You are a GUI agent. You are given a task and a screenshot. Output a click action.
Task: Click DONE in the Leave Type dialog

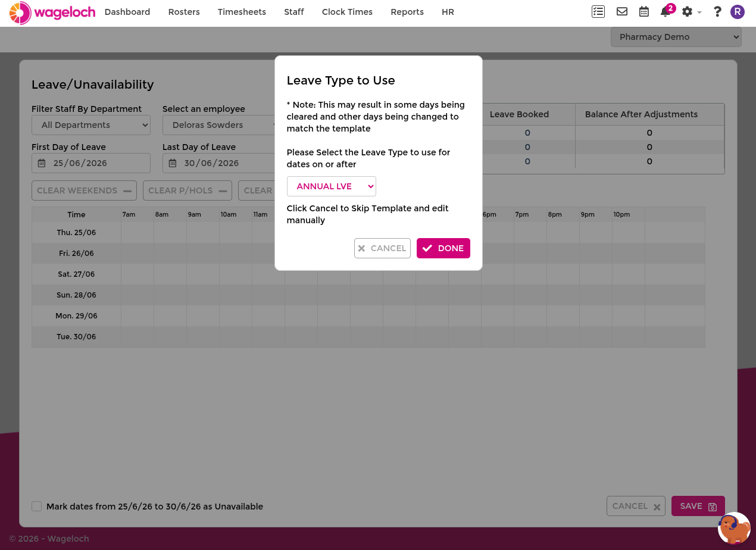coord(443,248)
